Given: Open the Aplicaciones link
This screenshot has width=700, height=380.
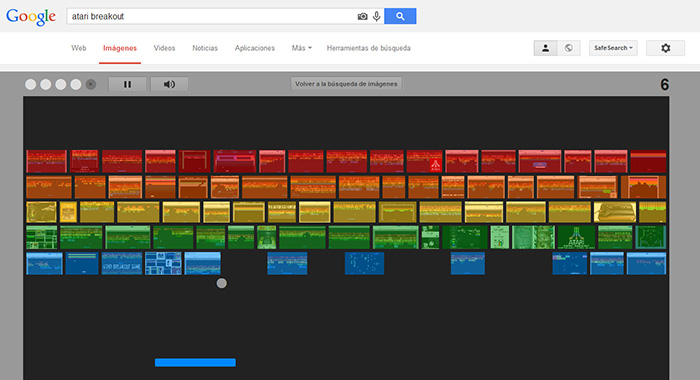Looking at the screenshot, I should pos(254,48).
